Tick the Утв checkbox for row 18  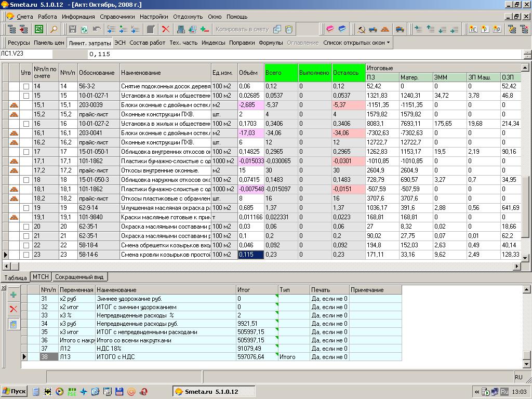point(26,180)
